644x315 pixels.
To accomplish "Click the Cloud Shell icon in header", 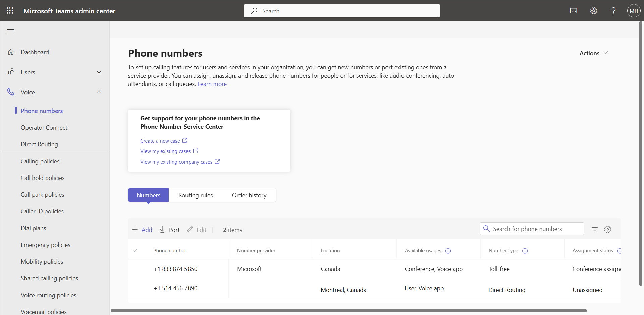I will [x=574, y=11].
